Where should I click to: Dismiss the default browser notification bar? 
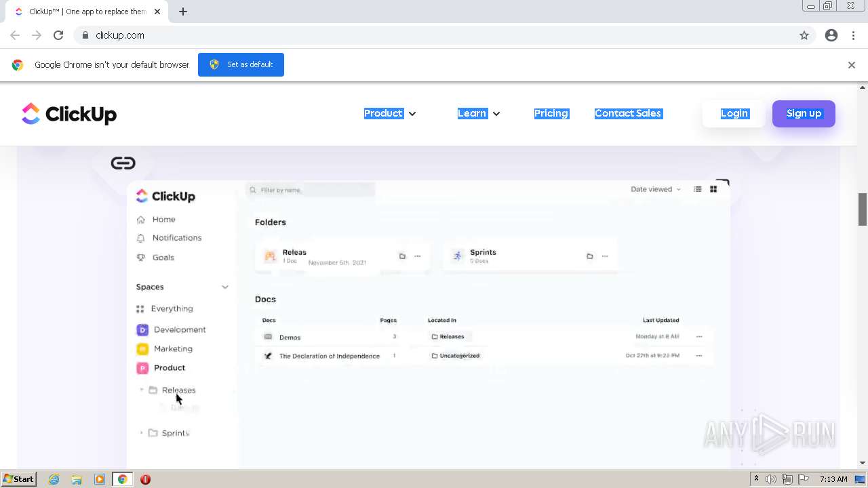852,65
